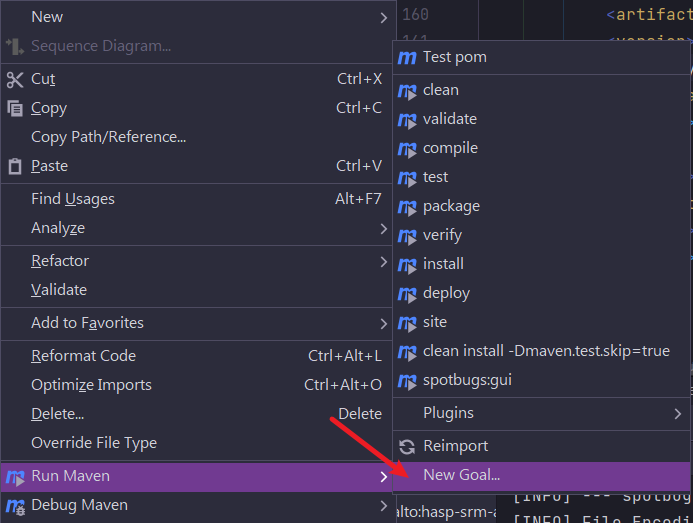Viewport: 693px width, 523px height.
Task: Click the Maven run icon beside package
Action: tap(407, 207)
